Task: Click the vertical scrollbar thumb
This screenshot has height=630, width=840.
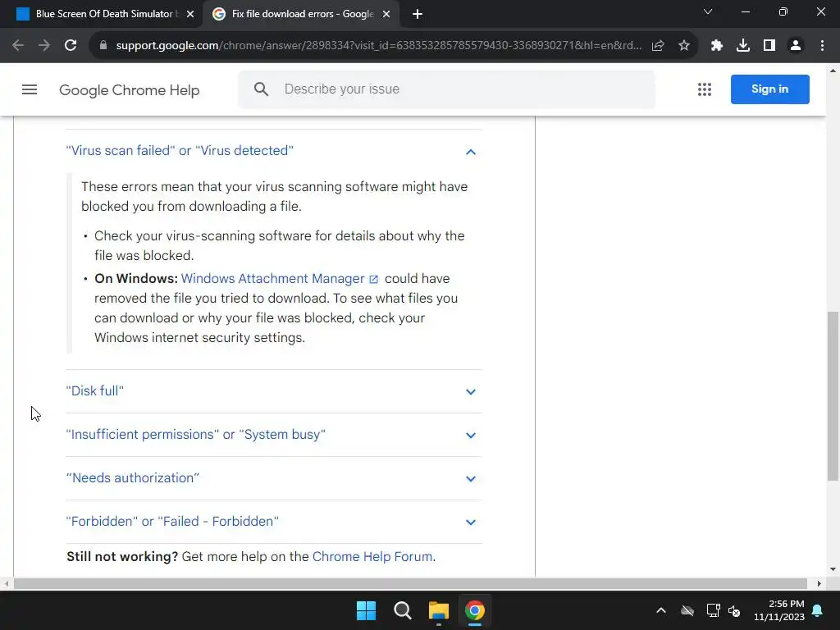Action: click(833, 396)
